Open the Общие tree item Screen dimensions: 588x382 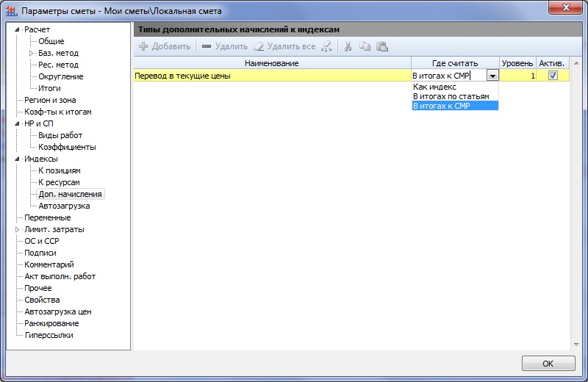pos(51,41)
